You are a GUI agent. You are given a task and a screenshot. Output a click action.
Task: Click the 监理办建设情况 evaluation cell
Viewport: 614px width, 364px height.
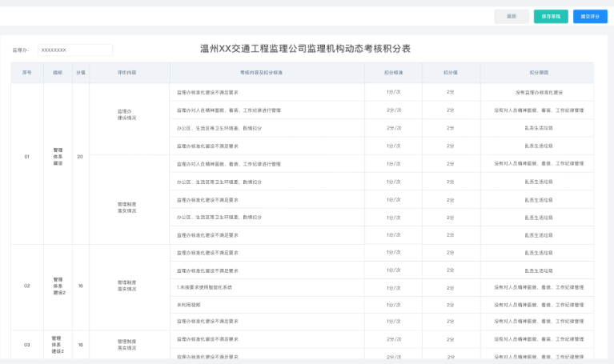pyautogui.click(x=126, y=114)
